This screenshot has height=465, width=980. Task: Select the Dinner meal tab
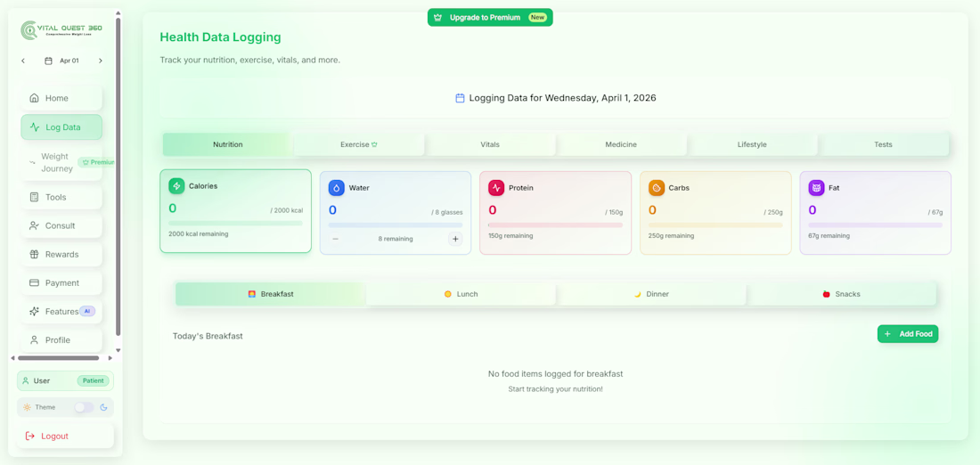tap(650, 294)
